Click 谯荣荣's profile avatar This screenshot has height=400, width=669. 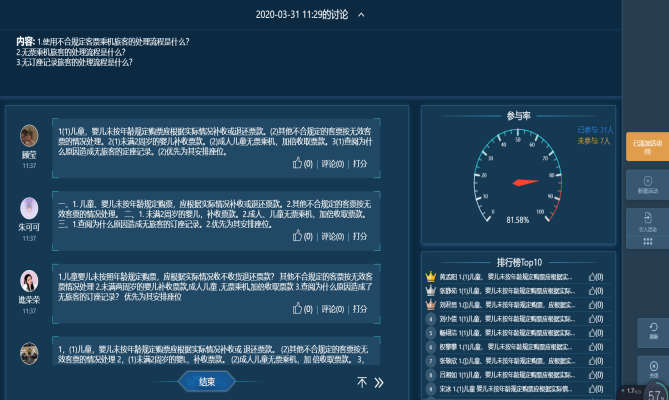[29, 281]
